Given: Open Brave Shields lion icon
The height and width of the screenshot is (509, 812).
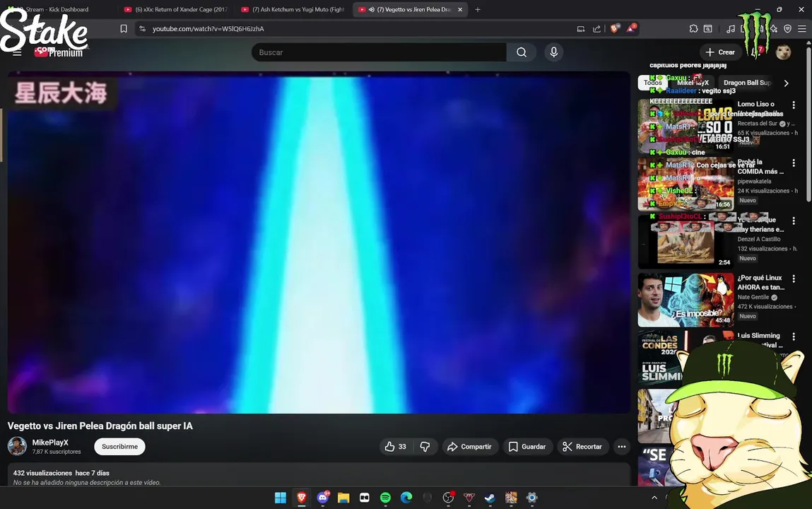Looking at the screenshot, I should click(615, 29).
